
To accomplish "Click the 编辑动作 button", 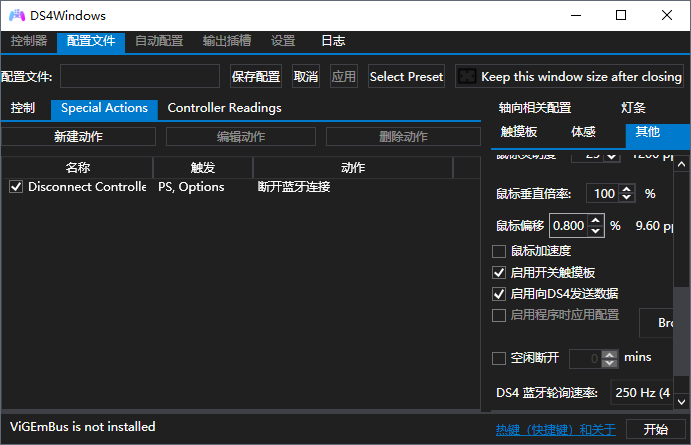I will [x=241, y=137].
